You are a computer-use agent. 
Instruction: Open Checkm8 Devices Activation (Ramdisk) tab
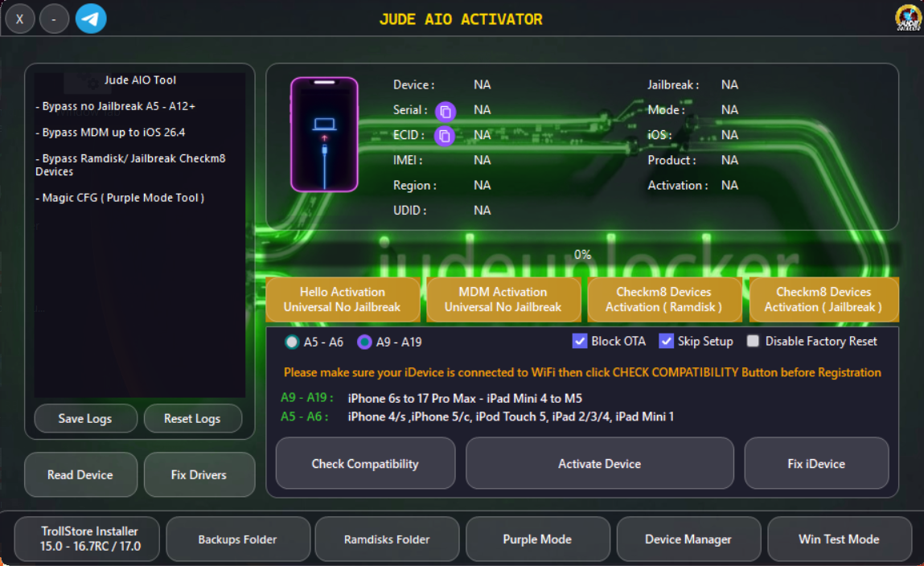coord(664,299)
